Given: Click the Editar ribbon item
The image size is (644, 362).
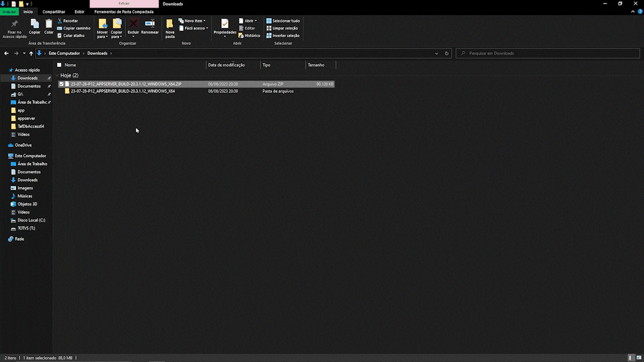Looking at the screenshot, I should (x=247, y=28).
